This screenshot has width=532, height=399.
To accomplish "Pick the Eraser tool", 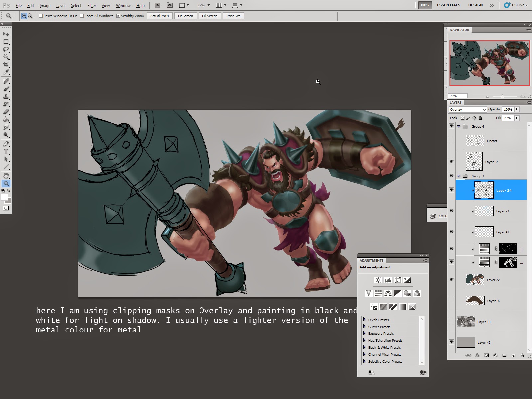I will (x=6, y=112).
